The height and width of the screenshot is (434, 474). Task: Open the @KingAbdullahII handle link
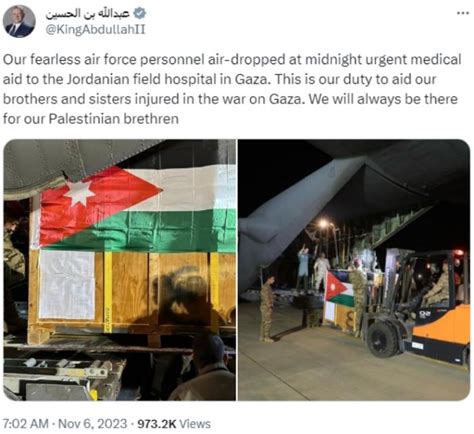95,30
